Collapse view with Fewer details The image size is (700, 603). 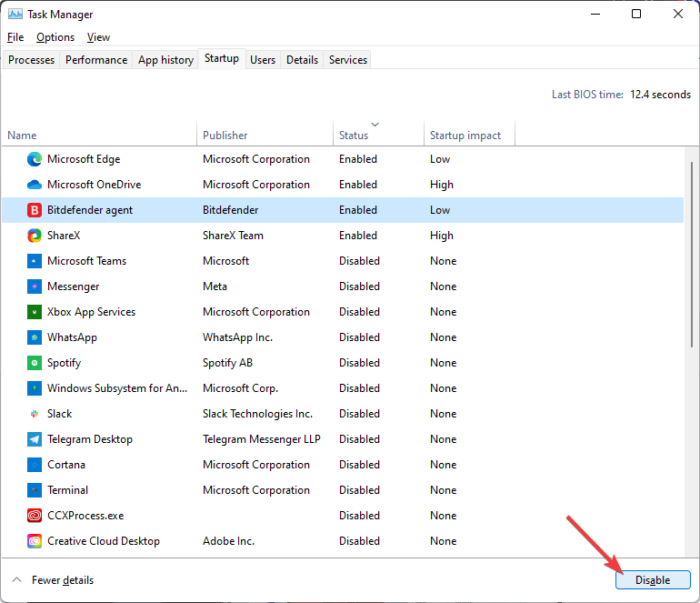tap(53, 579)
